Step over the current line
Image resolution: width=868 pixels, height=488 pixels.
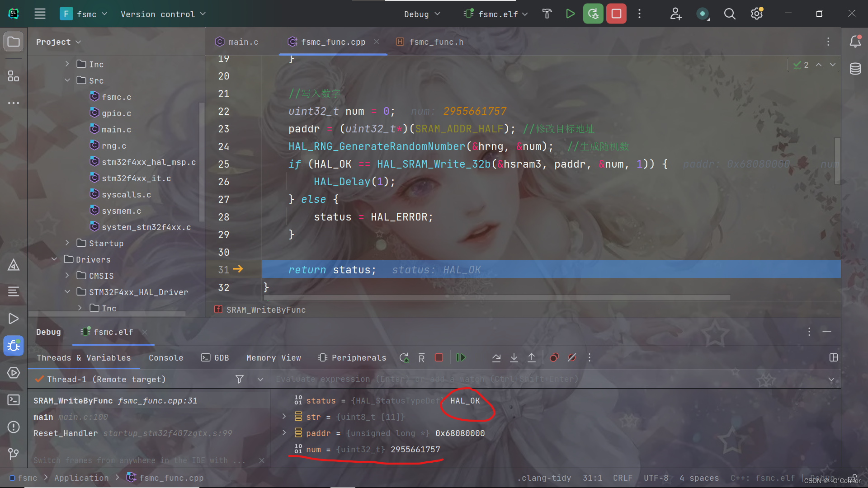coord(496,357)
